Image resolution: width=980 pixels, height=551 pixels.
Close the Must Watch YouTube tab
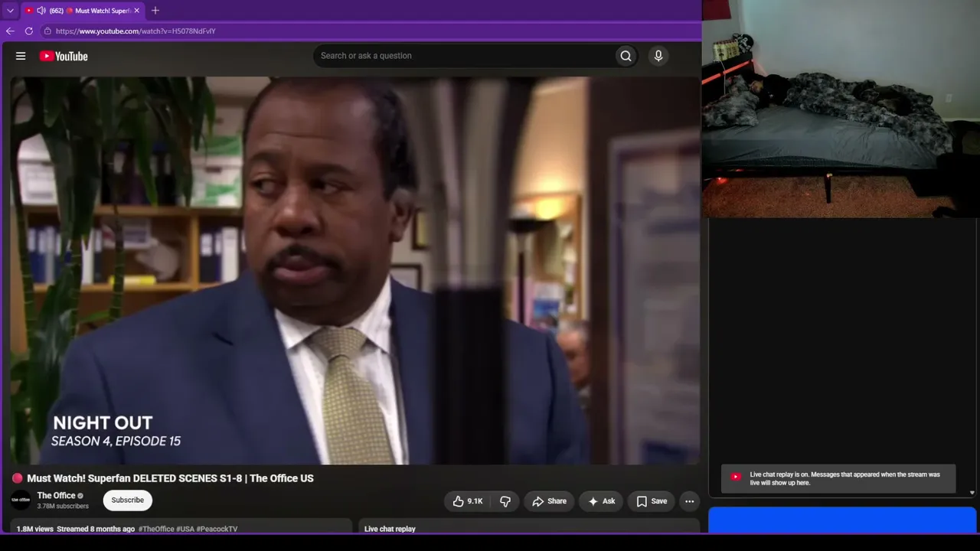tap(136, 11)
